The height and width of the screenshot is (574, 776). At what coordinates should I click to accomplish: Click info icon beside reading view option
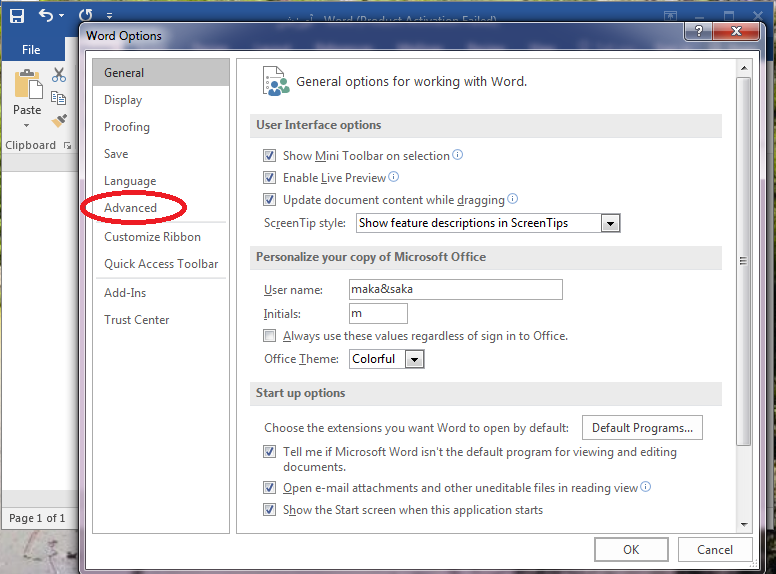[645, 487]
